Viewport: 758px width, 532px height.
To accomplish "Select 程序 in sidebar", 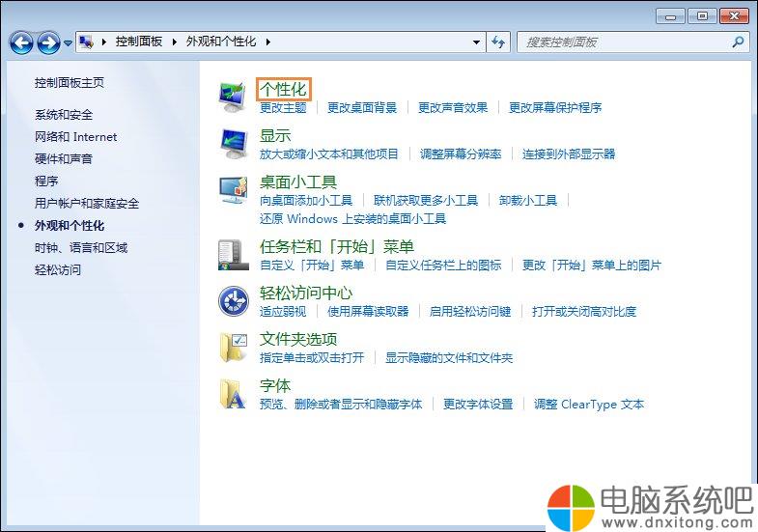I will point(46,182).
